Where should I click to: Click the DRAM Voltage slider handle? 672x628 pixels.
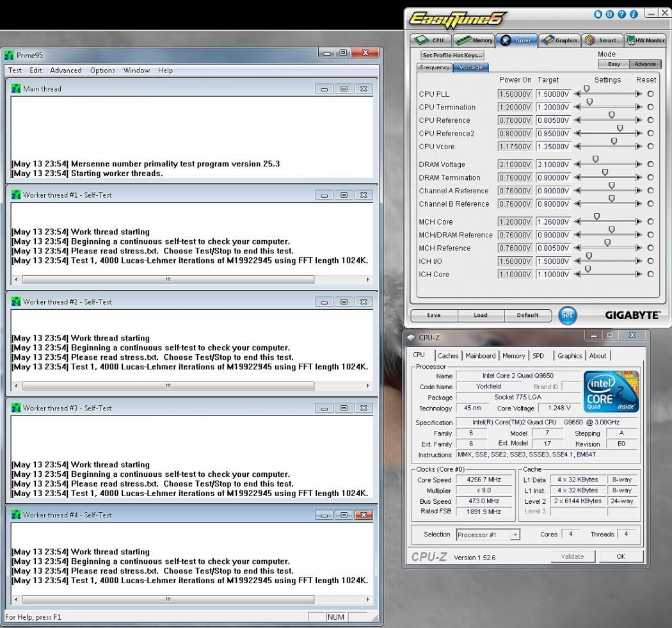[595, 159]
